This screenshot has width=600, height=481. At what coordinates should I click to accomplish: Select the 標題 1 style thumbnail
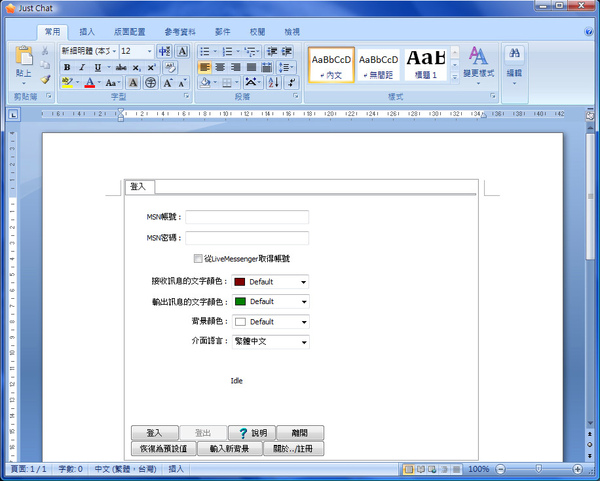(426, 65)
